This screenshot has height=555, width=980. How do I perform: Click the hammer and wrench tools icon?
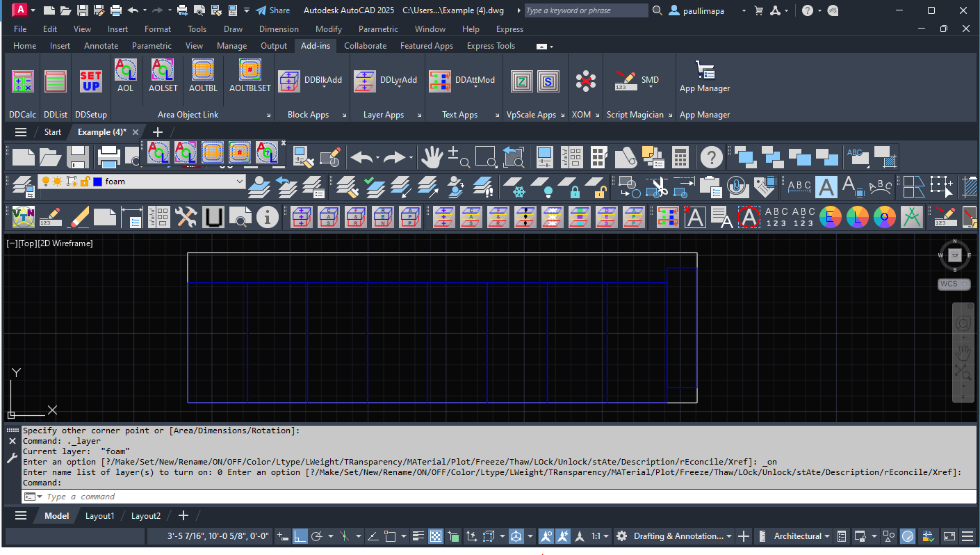[x=186, y=217]
